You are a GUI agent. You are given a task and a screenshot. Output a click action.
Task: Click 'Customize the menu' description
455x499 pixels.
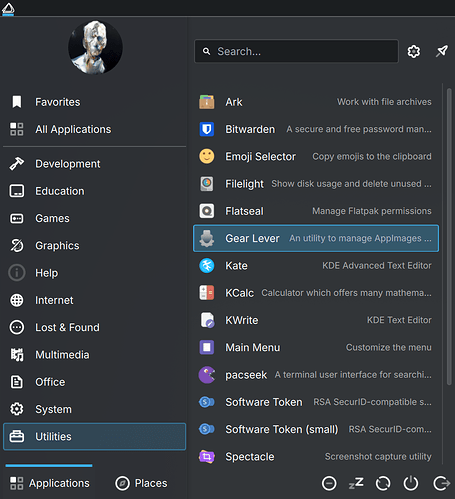[x=389, y=347]
